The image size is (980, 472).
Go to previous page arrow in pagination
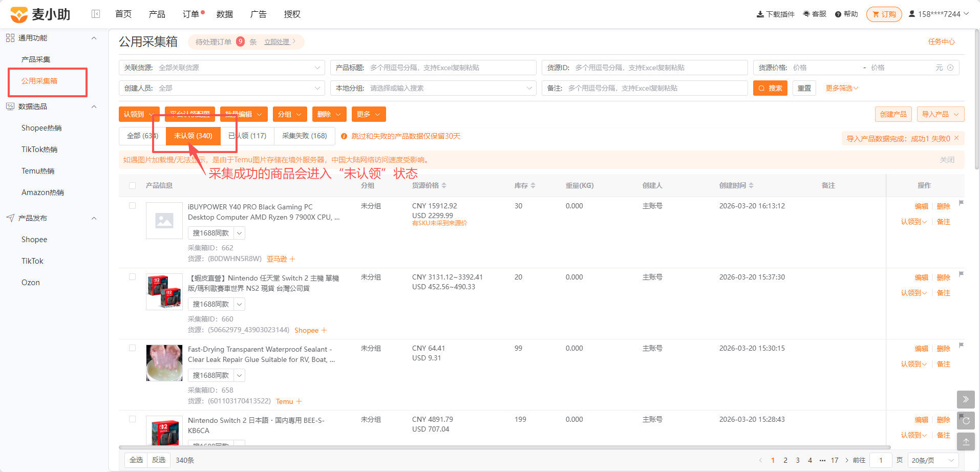pyautogui.click(x=760, y=460)
